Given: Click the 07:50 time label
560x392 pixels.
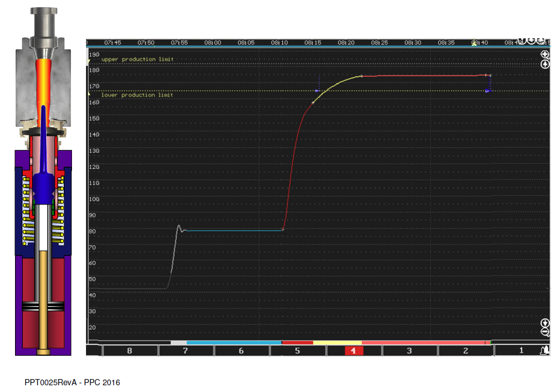Looking at the screenshot, I should pos(146,42).
